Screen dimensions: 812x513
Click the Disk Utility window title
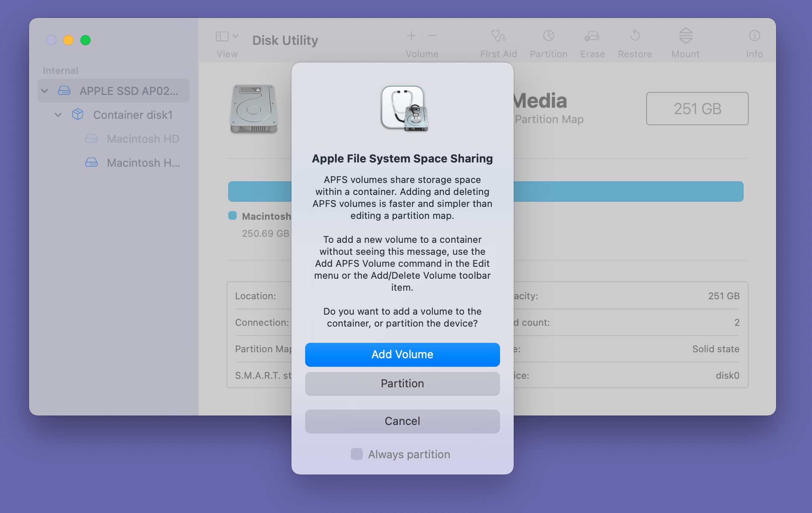(285, 40)
